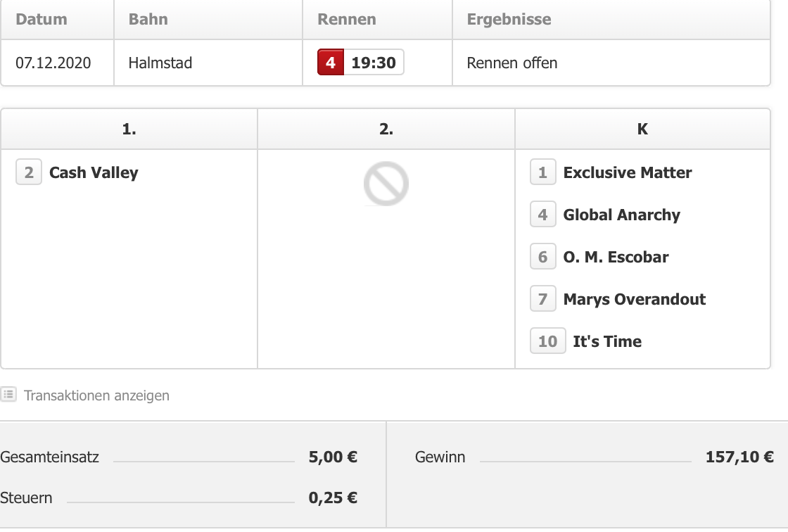Click the first place column header
The width and height of the screenshot is (788, 532).
click(x=129, y=129)
